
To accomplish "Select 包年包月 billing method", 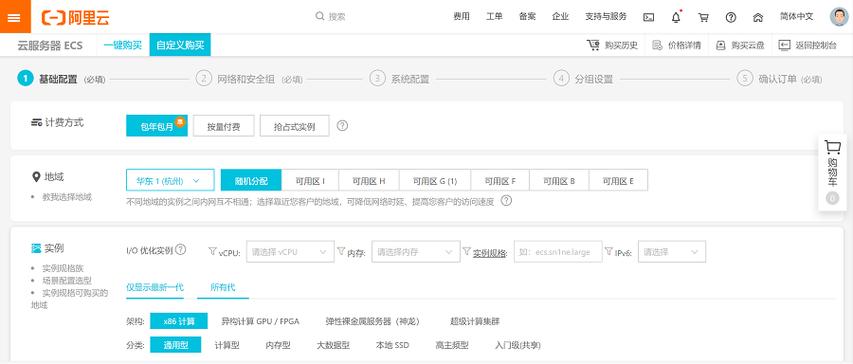I will [157, 126].
